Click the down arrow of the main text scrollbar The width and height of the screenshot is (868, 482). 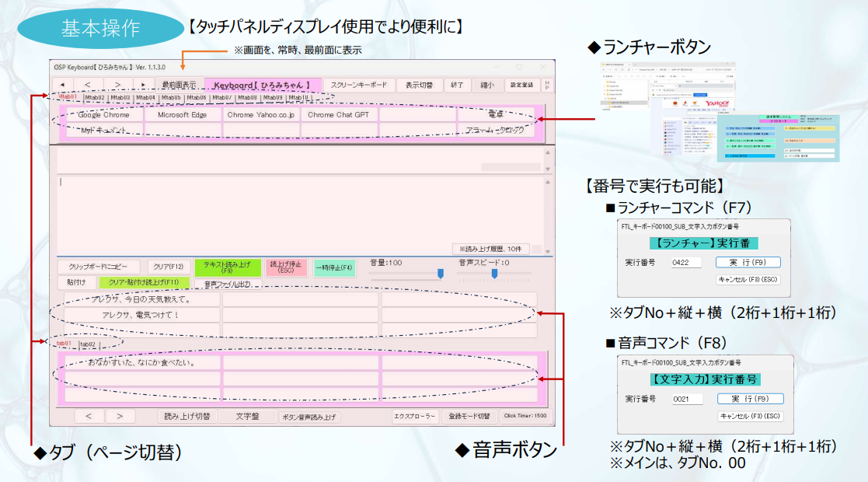tap(548, 252)
